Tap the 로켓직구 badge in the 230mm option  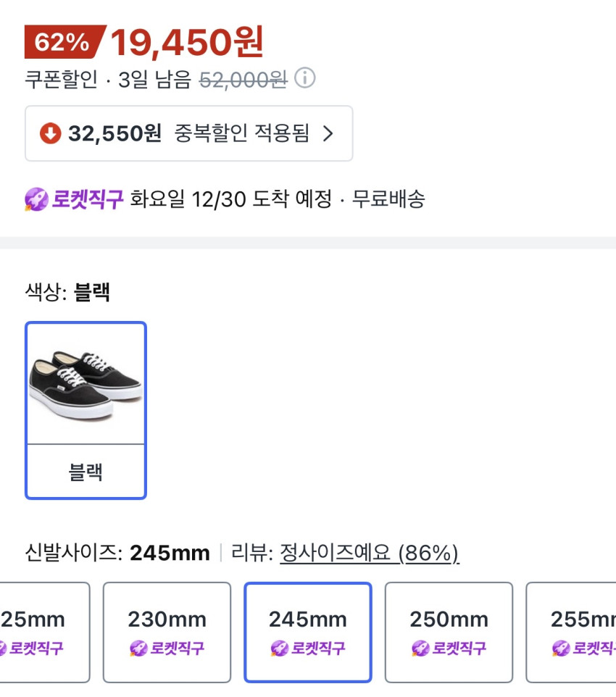(167, 648)
